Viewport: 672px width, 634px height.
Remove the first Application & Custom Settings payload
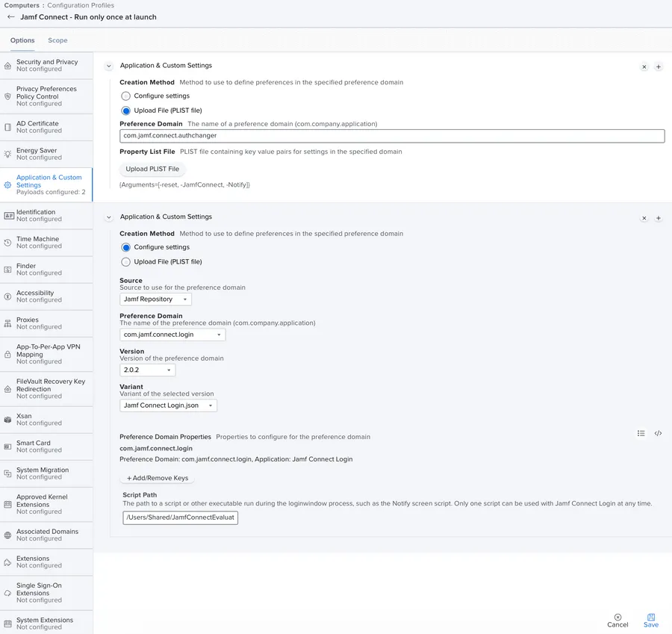click(x=644, y=67)
